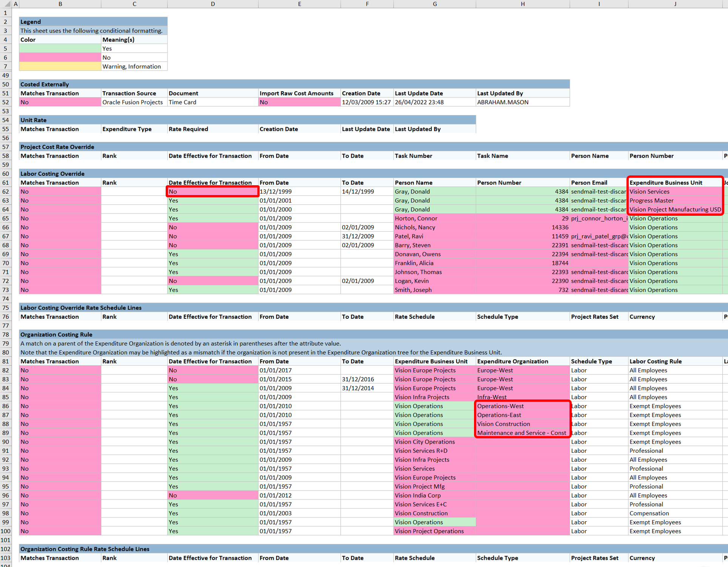Select column J header
The height and width of the screenshot is (567, 728).
675,4
